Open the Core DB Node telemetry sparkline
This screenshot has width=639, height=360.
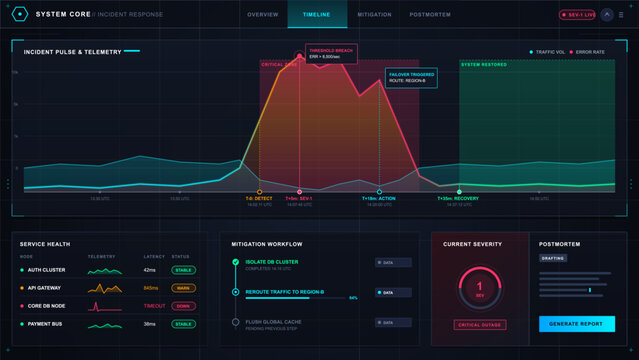tap(105, 307)
